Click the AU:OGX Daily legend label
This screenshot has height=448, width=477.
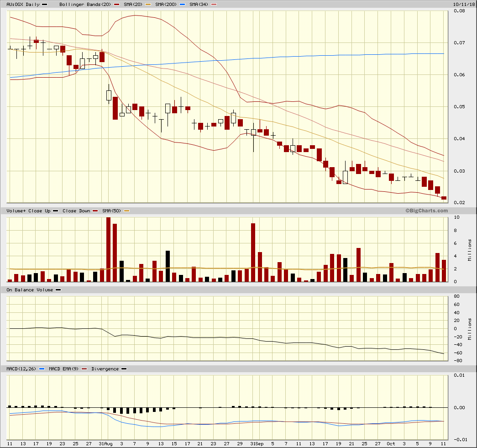tap(23, 4)
